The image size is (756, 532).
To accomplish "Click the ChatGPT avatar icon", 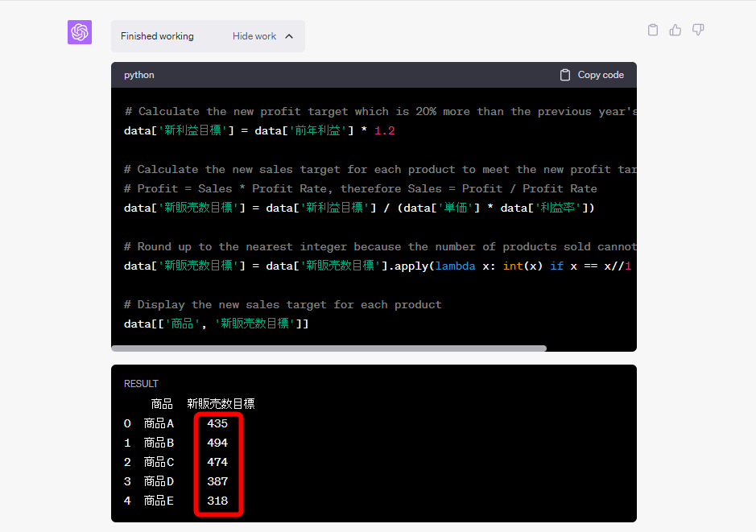I will pyautogui.click(x=79, y=32).
